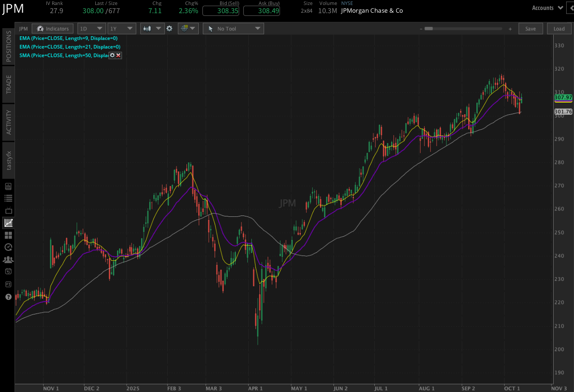Select EMA Length=21 indicator label
Image resolution: width=574 pixels, height=392 pixels.
click(70, 47)
